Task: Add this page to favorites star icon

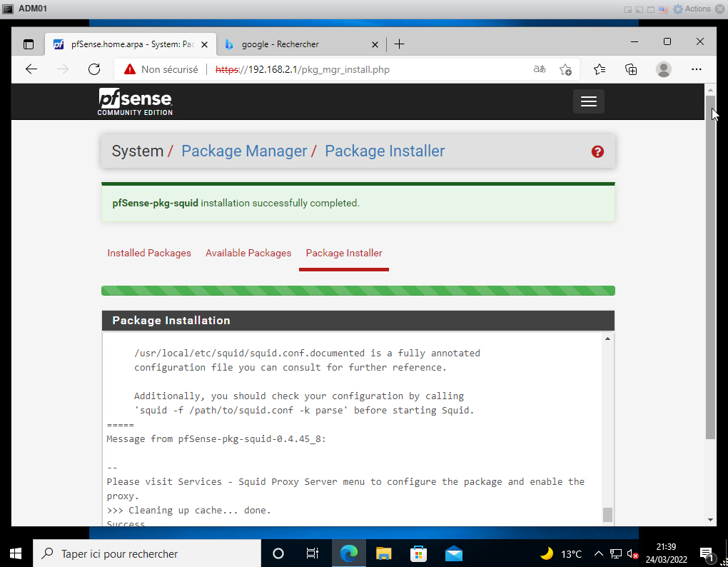Action: (x=565, y=69)
